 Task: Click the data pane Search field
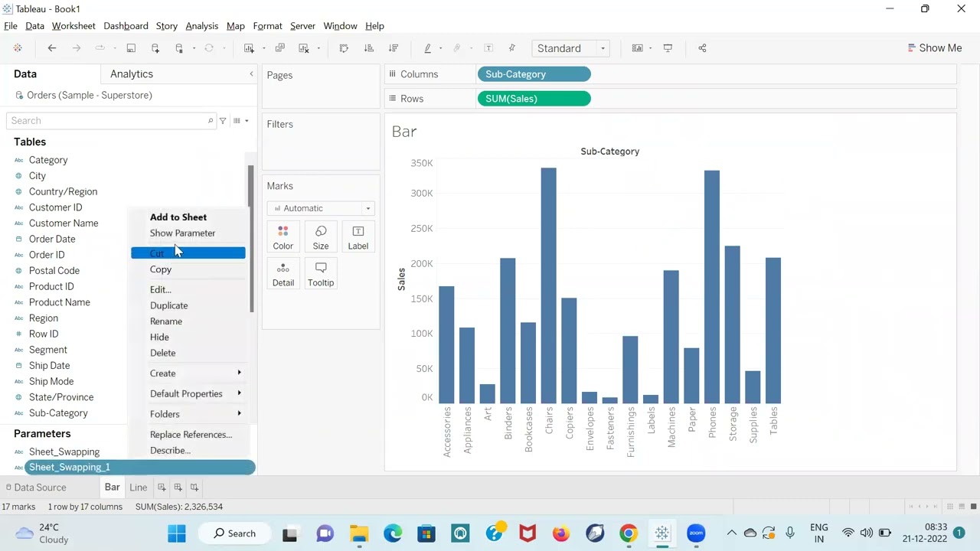click(112, 121)
